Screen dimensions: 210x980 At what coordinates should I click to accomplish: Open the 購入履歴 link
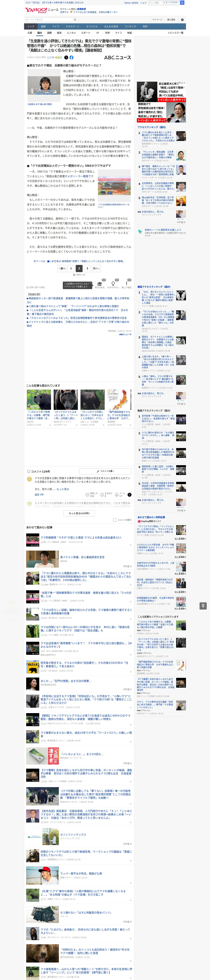171,20
